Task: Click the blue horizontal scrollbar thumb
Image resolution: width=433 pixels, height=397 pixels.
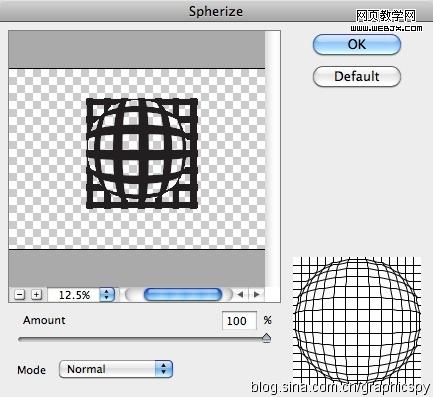Action: point(183,295)
